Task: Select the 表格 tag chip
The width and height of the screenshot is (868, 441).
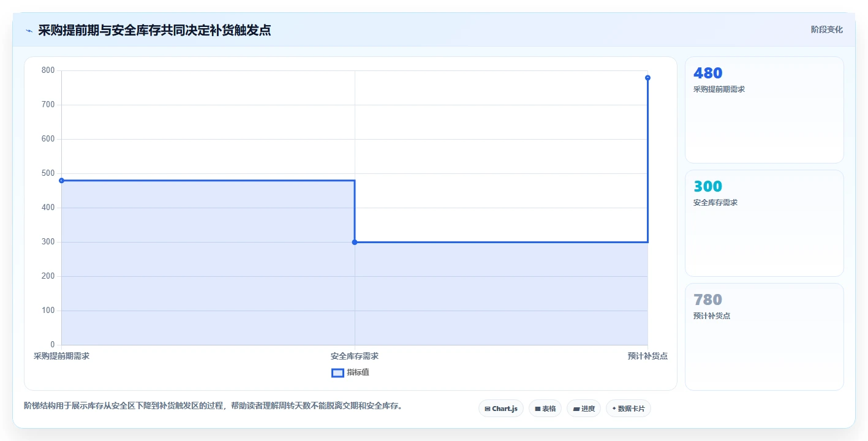Action: (545, 409)
